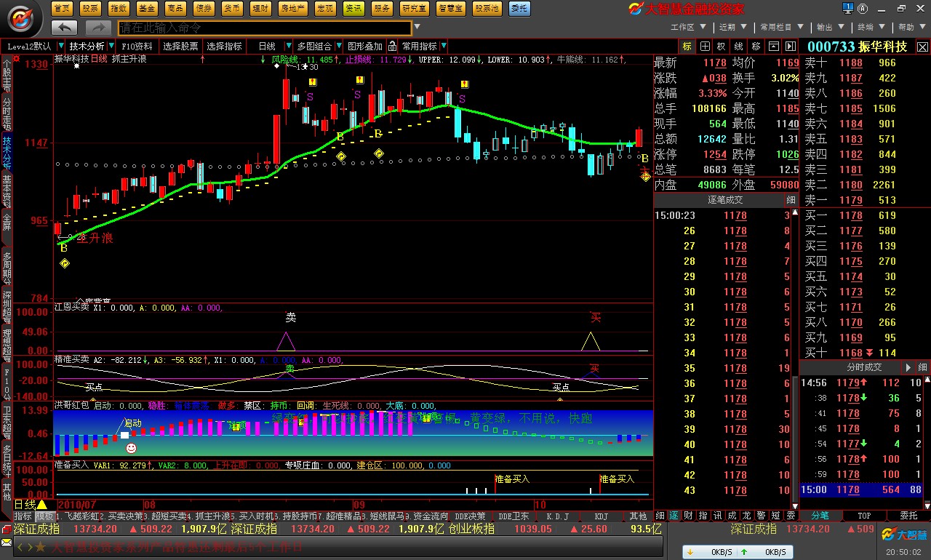Click the 委托 order entrust toolbar button
This screenshot has width=931, height=560.
(519, 8)
